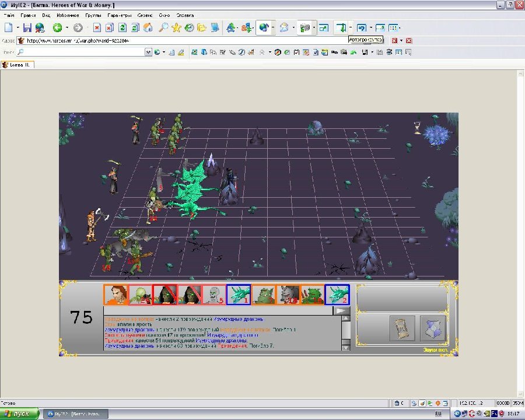Click the search text field with magnifier
Viewport: 525px width, 420px height.
click(81, 52)
